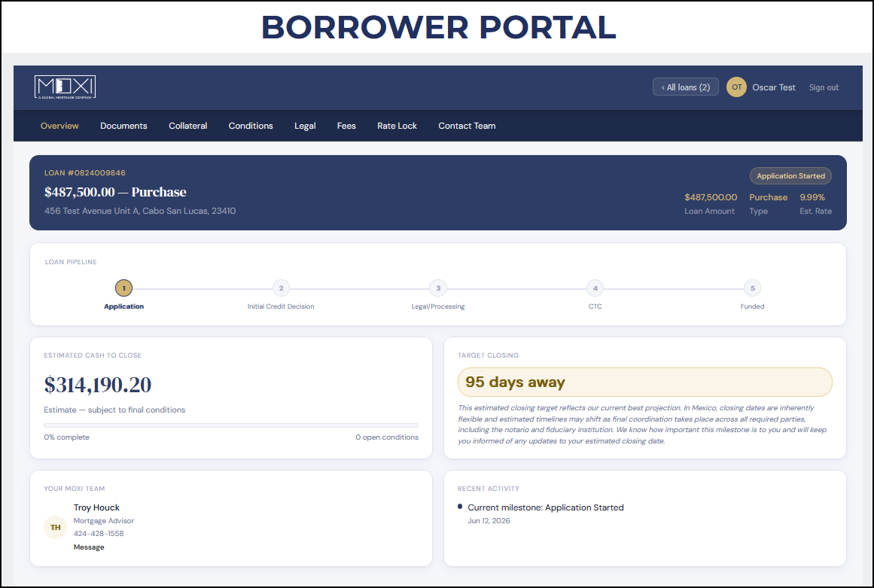The image size is (874, 588).
Task: Click Estimate — subject to final conditions
Action: click(114, 410)
